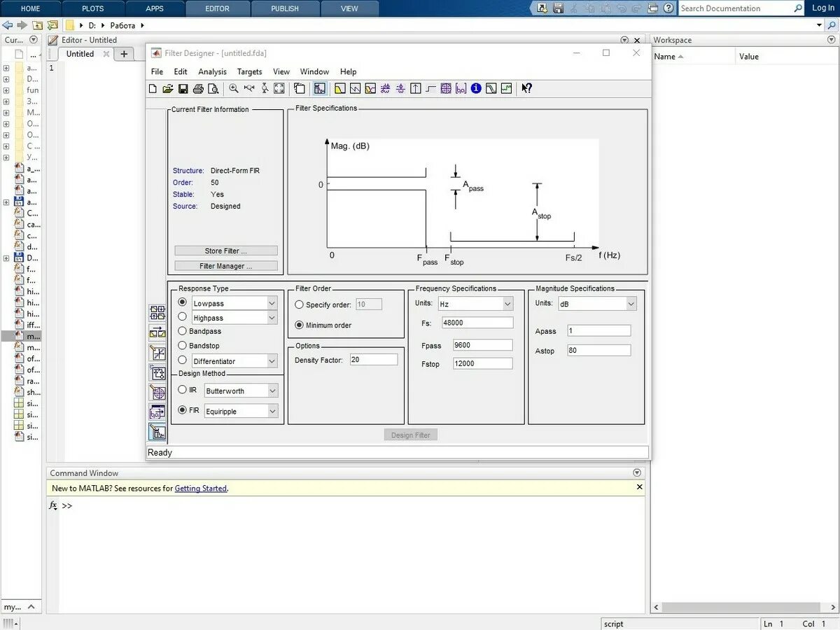Click Save Session floppy icon in Filter Designer

coord(183,88)
